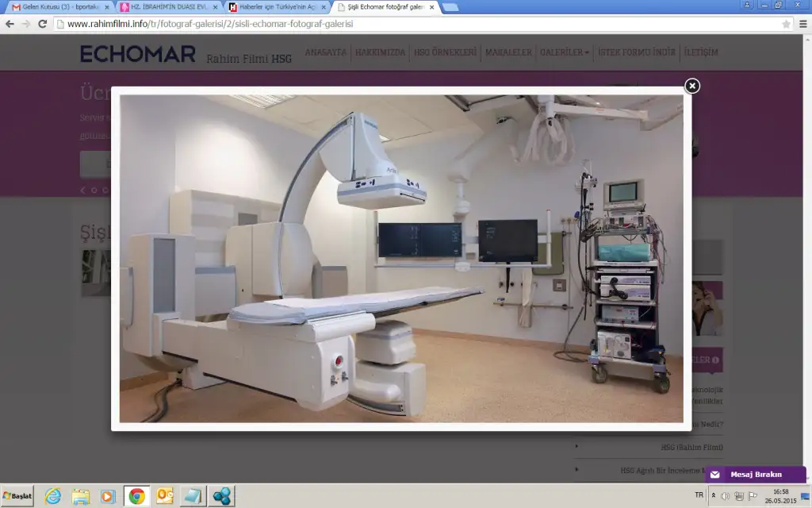This screenshot has width=812, height=508.
Task: Open the Chrome menu hamburger icon
Action: click(801, 24)
